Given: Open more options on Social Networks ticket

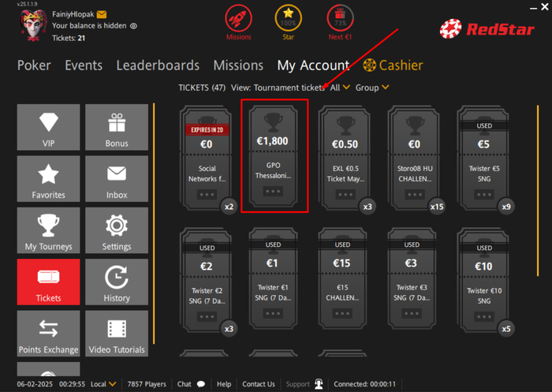Looking at the screenshot, I should [207, 194].
